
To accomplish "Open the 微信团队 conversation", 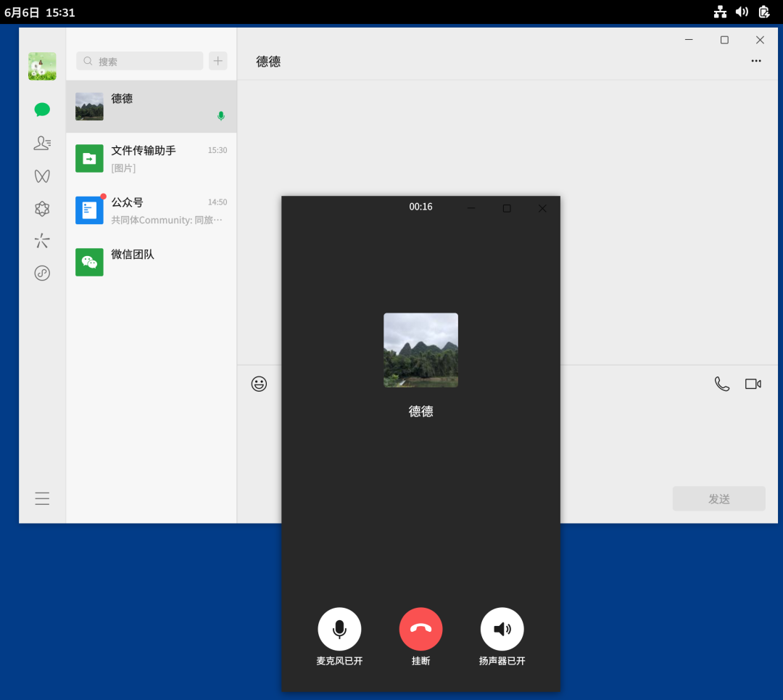I will (x=152, y=263).
